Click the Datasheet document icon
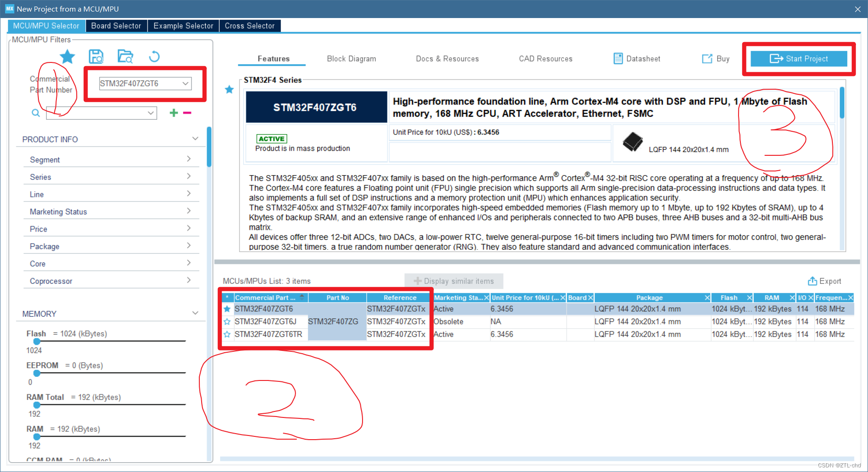Screen dimensions: 868x472 tap(618, 59)
